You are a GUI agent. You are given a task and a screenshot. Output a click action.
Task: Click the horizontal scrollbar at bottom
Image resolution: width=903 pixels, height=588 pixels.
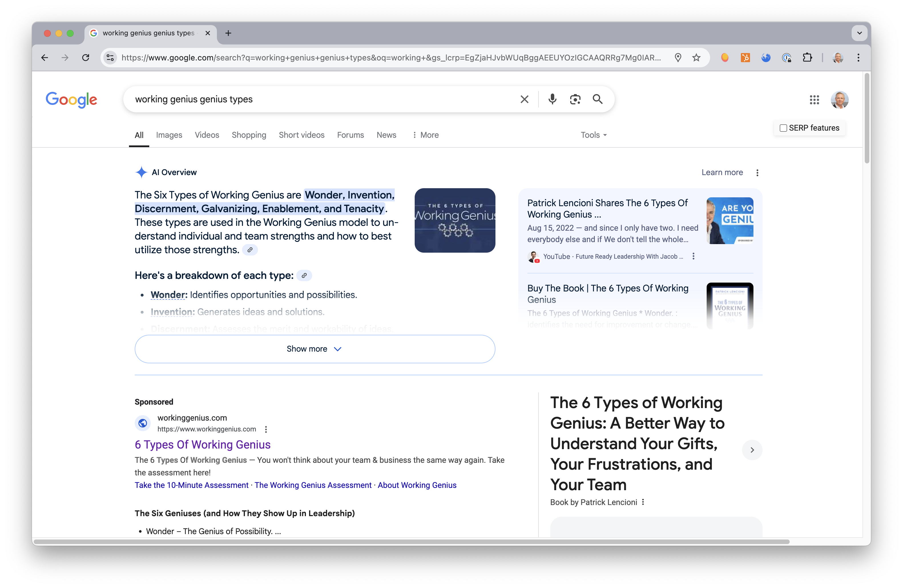coord(411,542)
